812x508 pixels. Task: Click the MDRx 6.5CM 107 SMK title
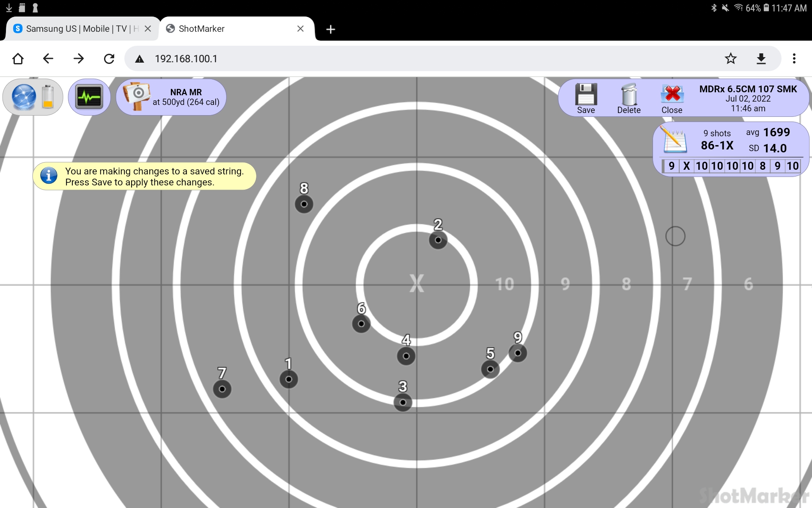[x=748, y=89]
